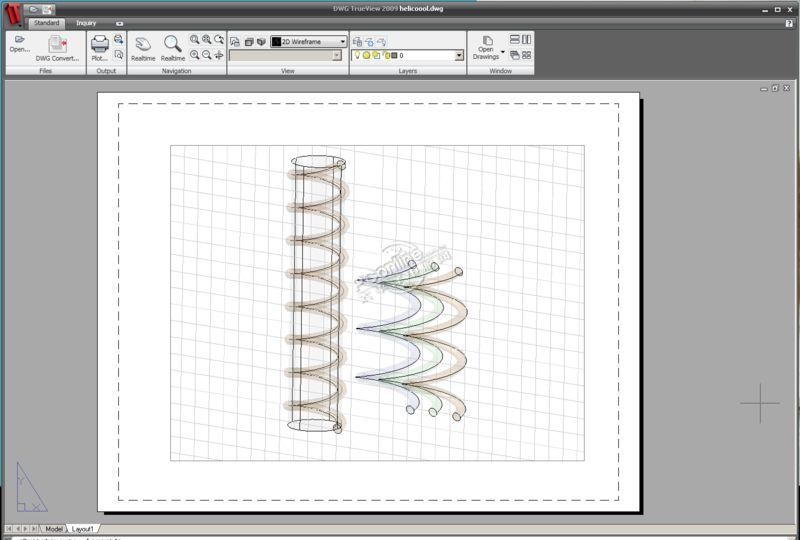This screenshot has height=540, width=800.
Task: Open the layer properties icon in Layers panel
Action: 357,42
